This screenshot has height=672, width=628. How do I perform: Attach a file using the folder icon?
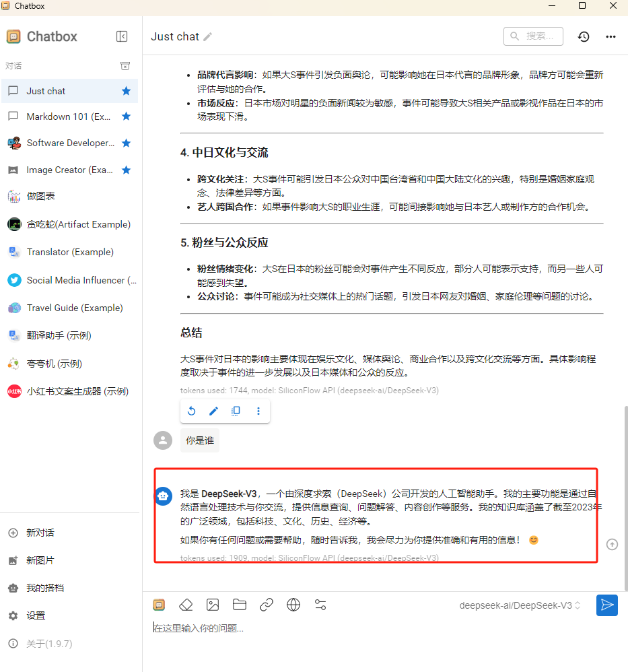(x=240, y=605)
